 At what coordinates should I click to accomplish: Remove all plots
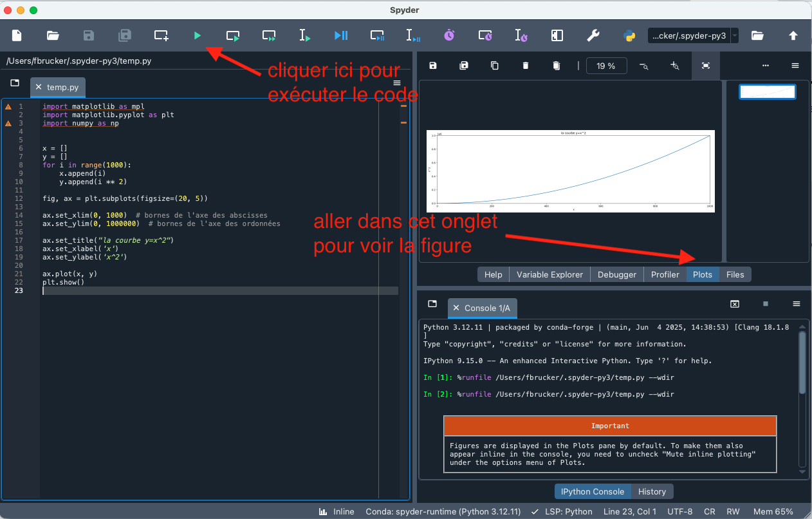[x=557, y=66]
